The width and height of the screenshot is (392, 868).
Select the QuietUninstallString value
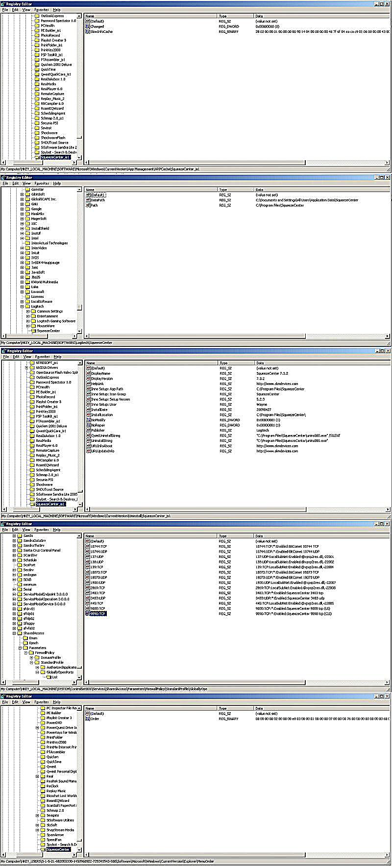point(105,435)
